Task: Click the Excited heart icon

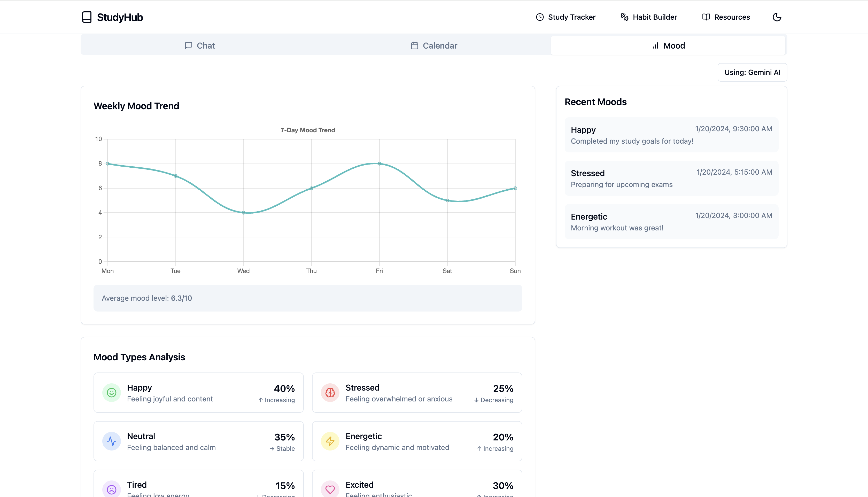Action: point(330,489)
